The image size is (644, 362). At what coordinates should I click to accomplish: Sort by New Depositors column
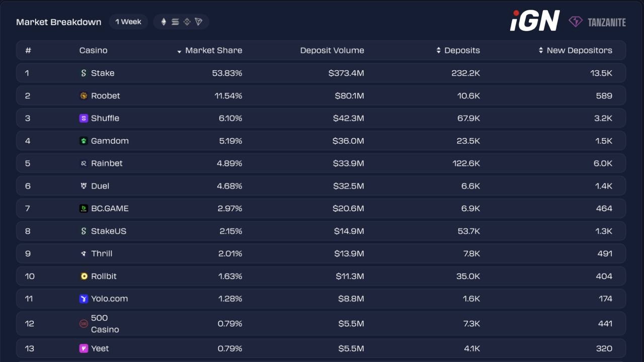click(579, 50)
